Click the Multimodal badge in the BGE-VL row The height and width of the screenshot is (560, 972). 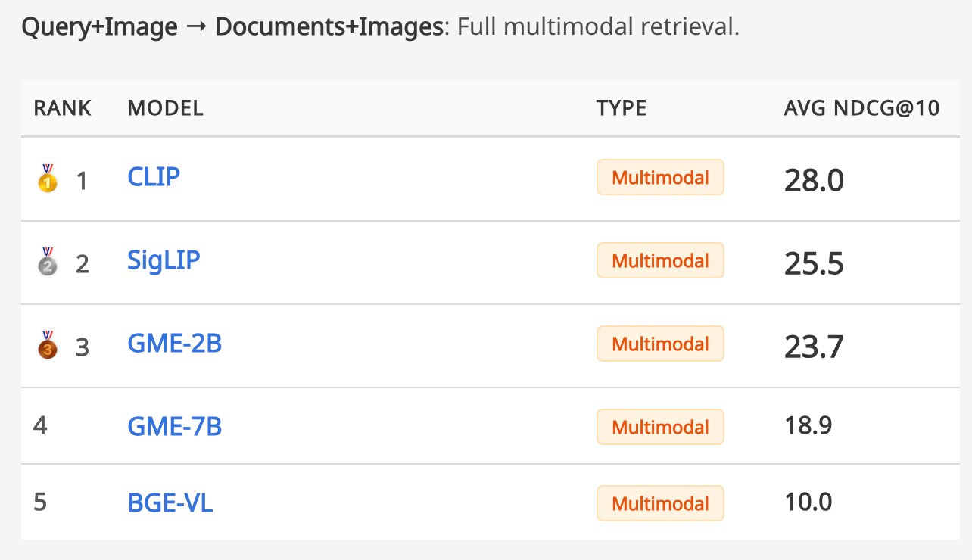(x=660, y=504)
